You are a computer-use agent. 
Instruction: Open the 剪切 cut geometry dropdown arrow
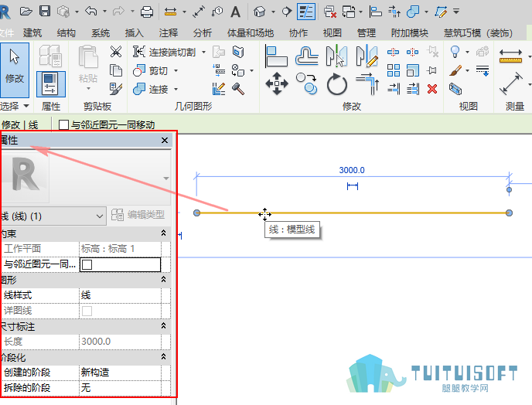pyautogui.click(x=176, y=70)
